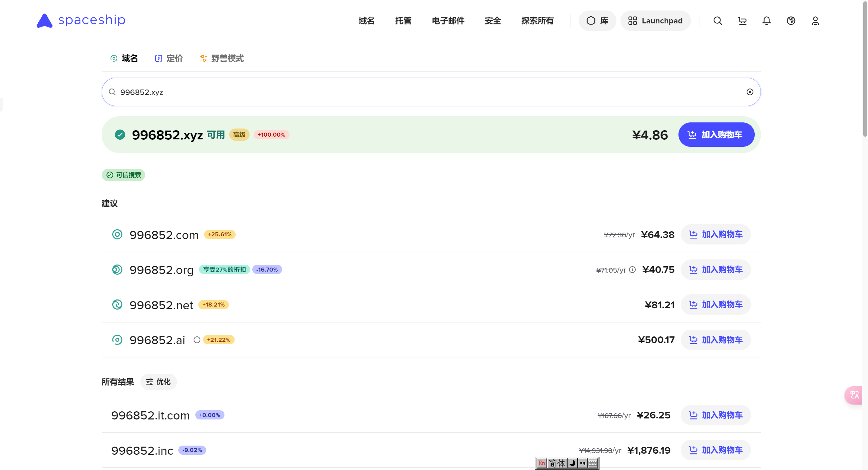The height and width of the screenshot is (470, 868).
Task: Click the currency/language globe icon
Action: [x=791, y=21]
